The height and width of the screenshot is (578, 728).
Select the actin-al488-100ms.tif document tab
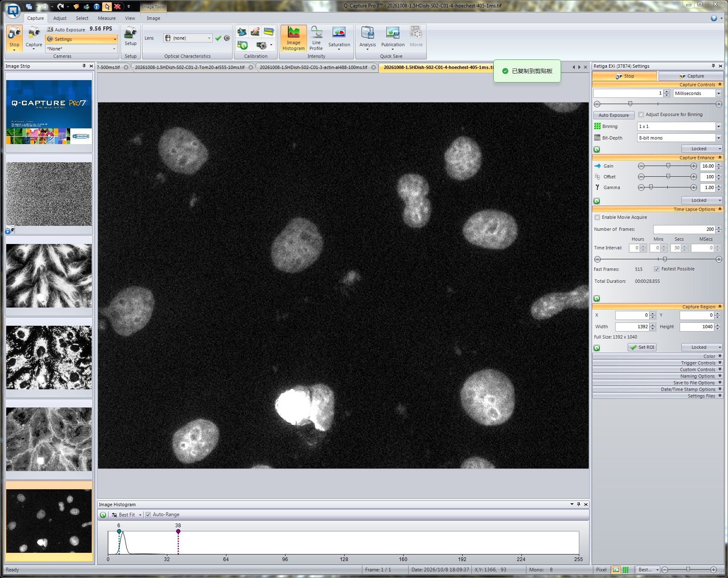click(314, 67)
